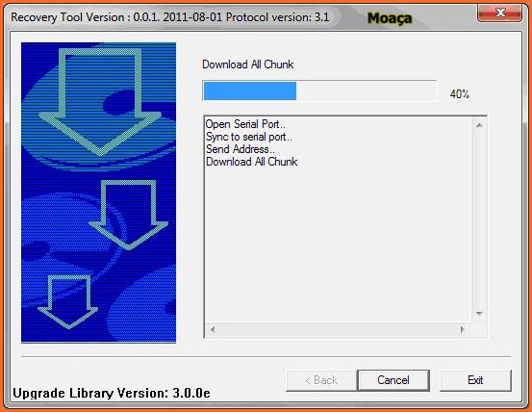The height and width of the screenshot is (412, 532).
Task: Click the download progress bar
Action: coord(319,90)
